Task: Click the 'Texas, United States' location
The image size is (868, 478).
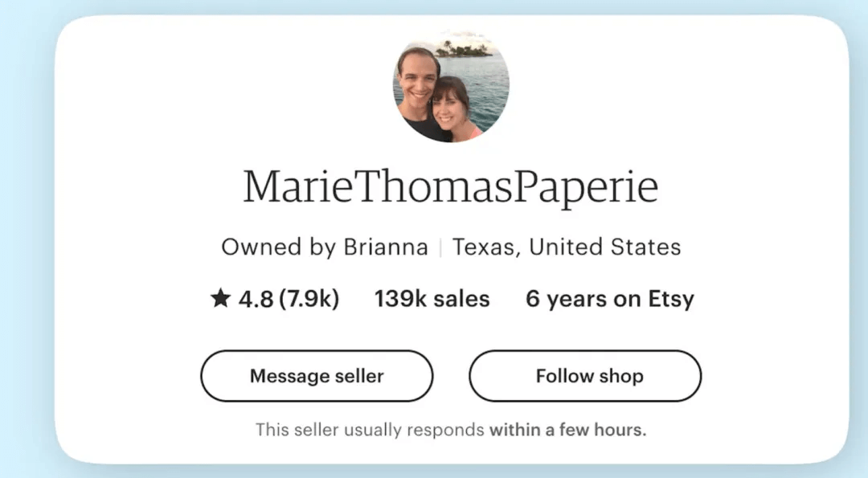Action: coord(567,247)
